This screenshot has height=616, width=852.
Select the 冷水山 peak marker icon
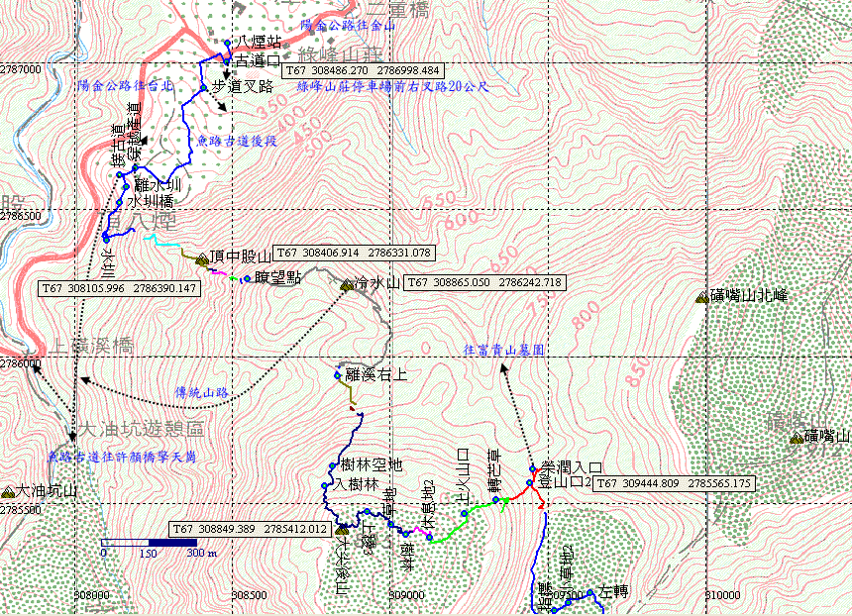pyautogui.click(x=347, y=286)
